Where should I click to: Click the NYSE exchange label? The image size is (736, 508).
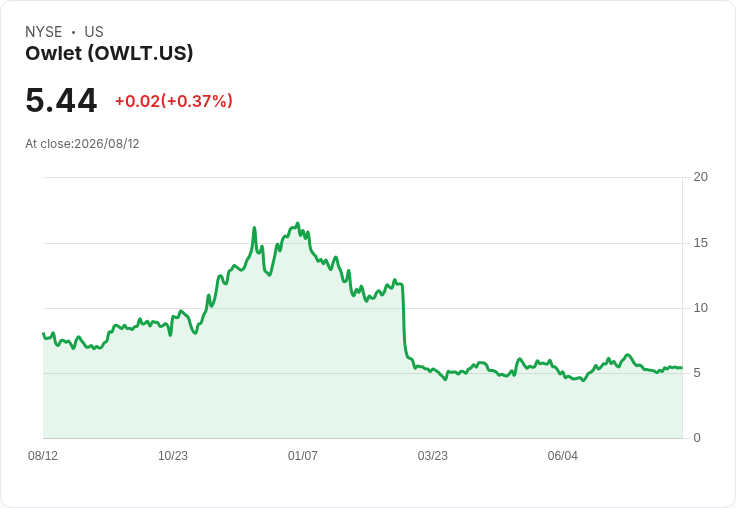click(44, 31)
